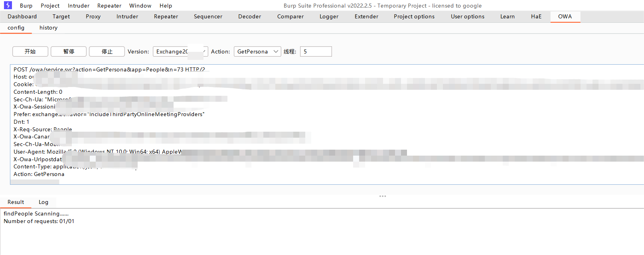This screenshot has width=644, height=255.
Task: Click the 暂停 (pause) button
Action: click(69, 51)
